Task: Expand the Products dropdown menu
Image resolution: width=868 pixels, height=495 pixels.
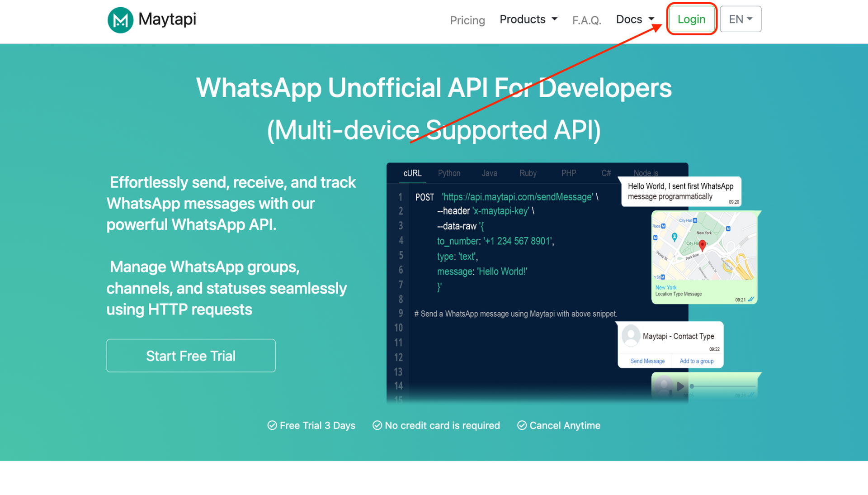Action: pos(528,19)
